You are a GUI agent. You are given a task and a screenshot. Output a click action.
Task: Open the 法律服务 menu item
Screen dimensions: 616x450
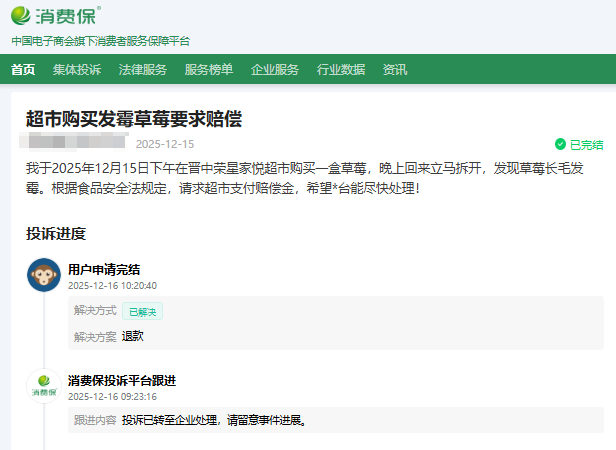[x=143, y=69]
